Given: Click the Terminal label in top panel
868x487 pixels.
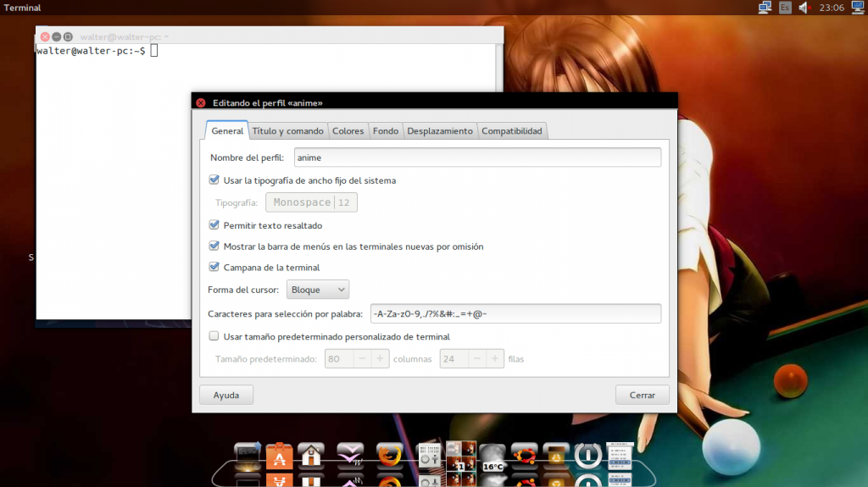Looking at the screenshot, I should pos(22,8).
